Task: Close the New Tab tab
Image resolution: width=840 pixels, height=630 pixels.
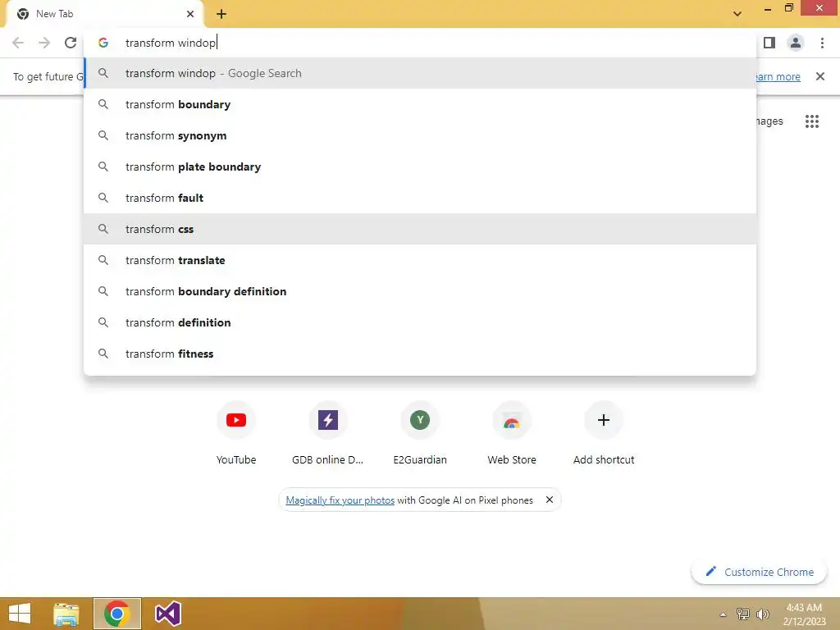Action: point(190,14)
